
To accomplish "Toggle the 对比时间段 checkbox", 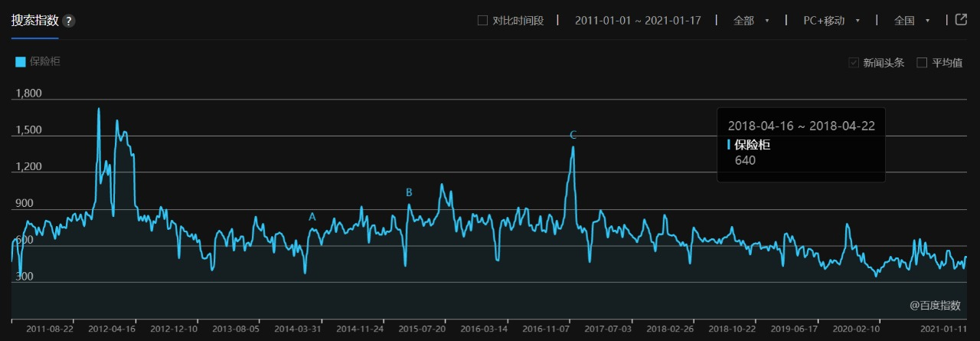I will (482, 21).
